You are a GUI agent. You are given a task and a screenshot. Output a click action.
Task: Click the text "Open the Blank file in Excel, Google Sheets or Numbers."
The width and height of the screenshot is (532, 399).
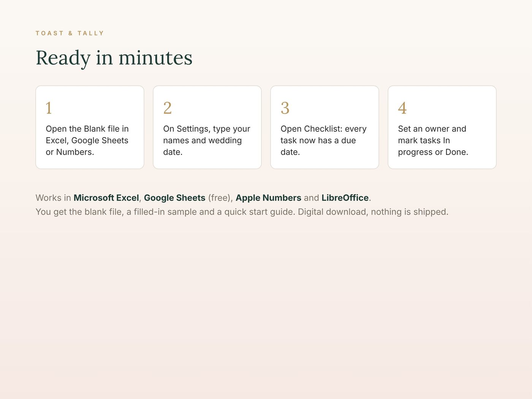coord(87,140)
